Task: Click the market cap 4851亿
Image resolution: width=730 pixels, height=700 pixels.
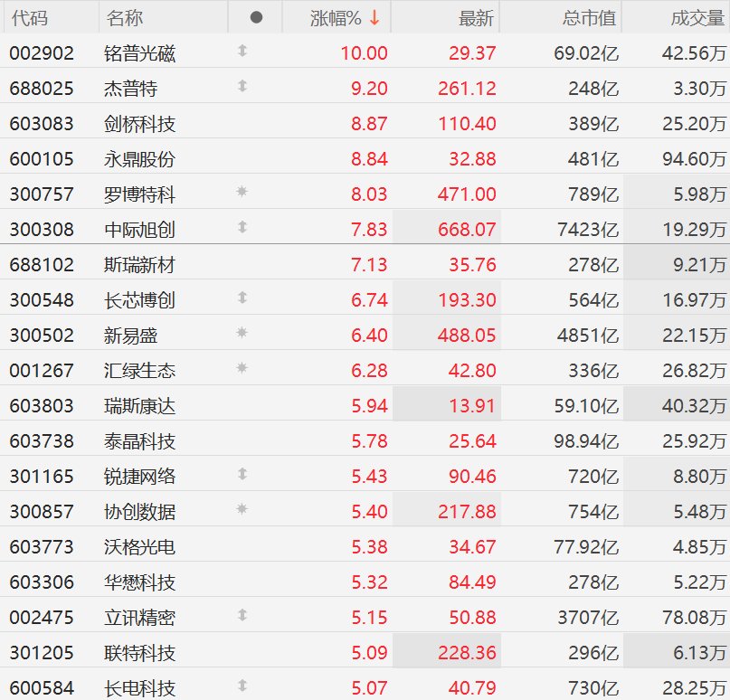Action: [589, 336]
